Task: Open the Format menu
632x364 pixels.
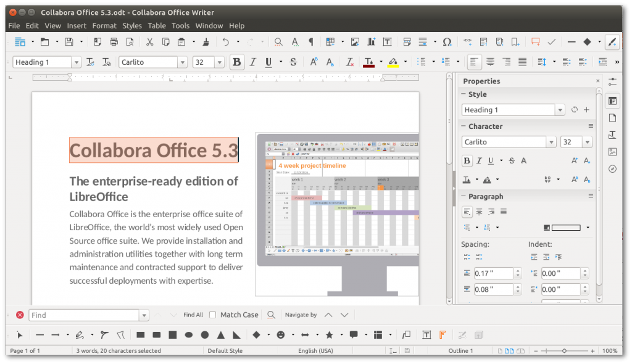Action: [x=104, y=26]
